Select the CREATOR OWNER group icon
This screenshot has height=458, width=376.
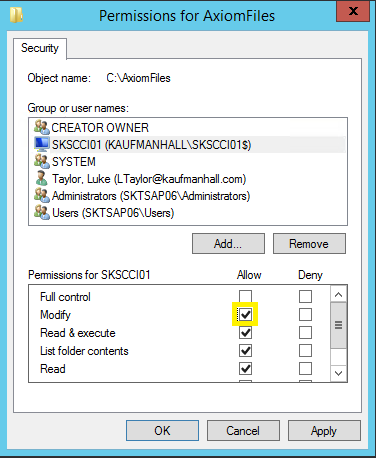point(42,127)
